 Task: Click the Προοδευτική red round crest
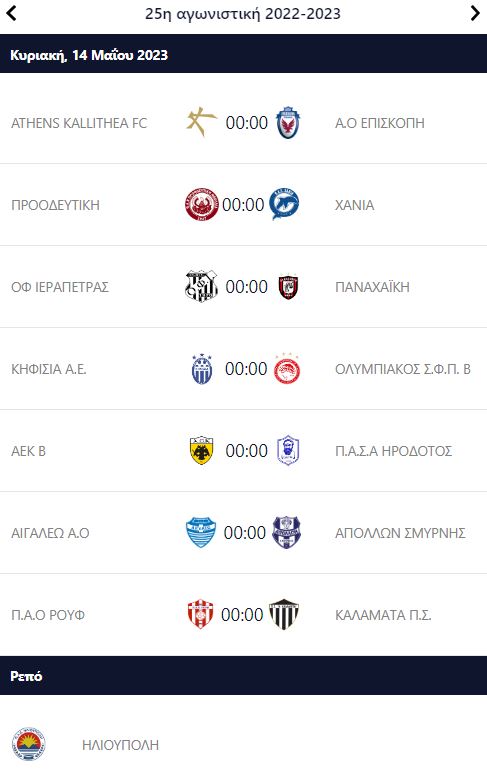coord(202,204)
